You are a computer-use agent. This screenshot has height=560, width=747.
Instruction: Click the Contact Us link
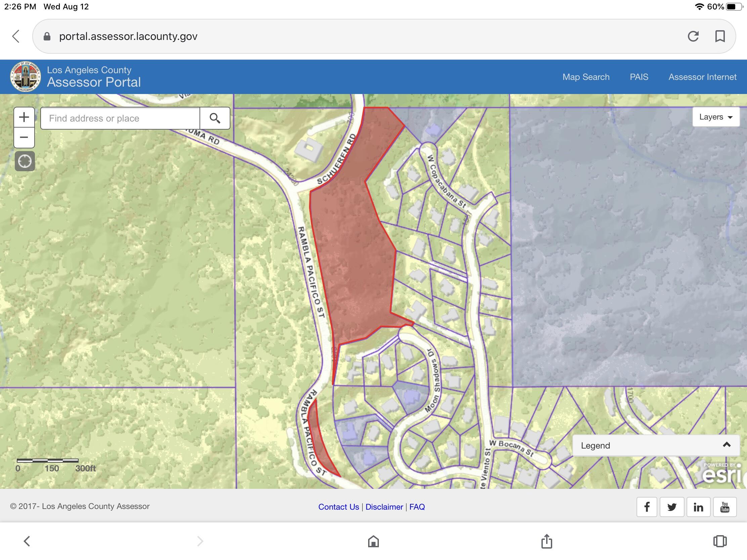point(338,507)
